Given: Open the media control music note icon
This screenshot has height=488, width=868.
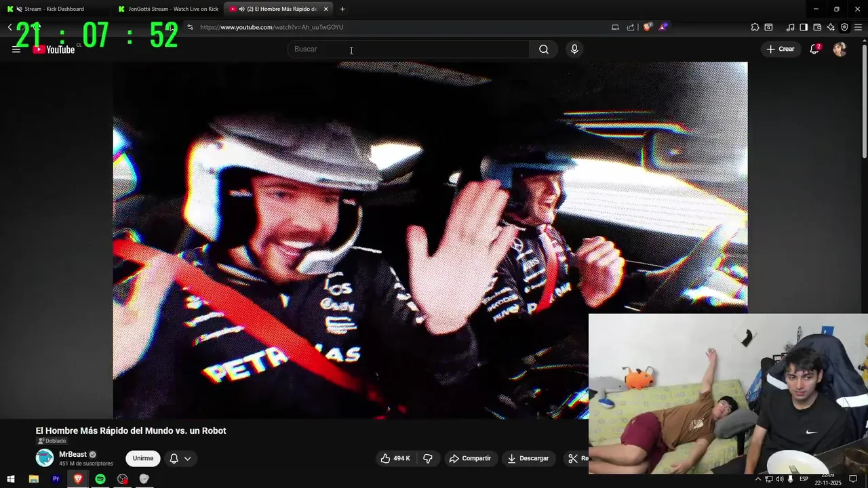Looking at the screenshot, I should coord(790,27).
